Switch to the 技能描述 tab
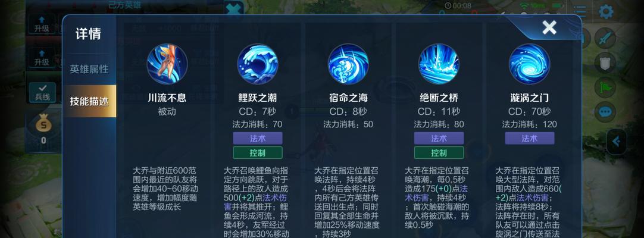The image size is (644, 238). pyautogui.click(x=89, y=101)
